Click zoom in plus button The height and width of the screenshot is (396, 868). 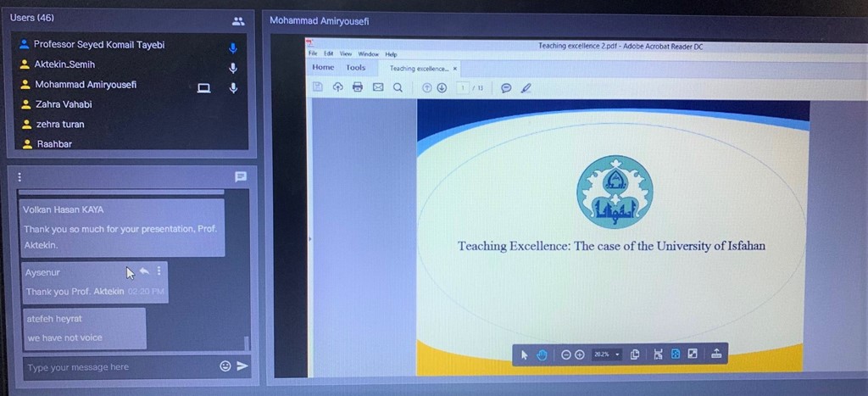(580, 355)
